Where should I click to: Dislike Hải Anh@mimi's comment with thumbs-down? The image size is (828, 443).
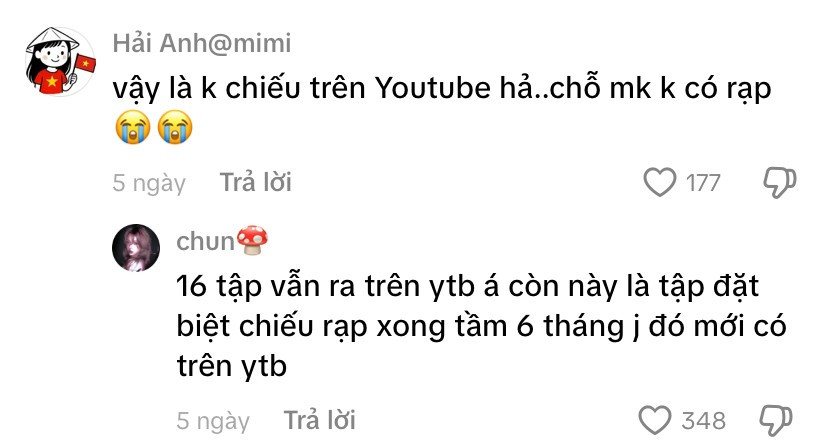(x=780, y=183)
